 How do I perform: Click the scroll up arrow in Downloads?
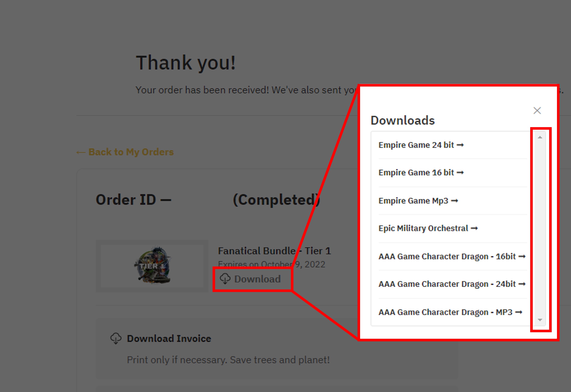tap(540, 138)
